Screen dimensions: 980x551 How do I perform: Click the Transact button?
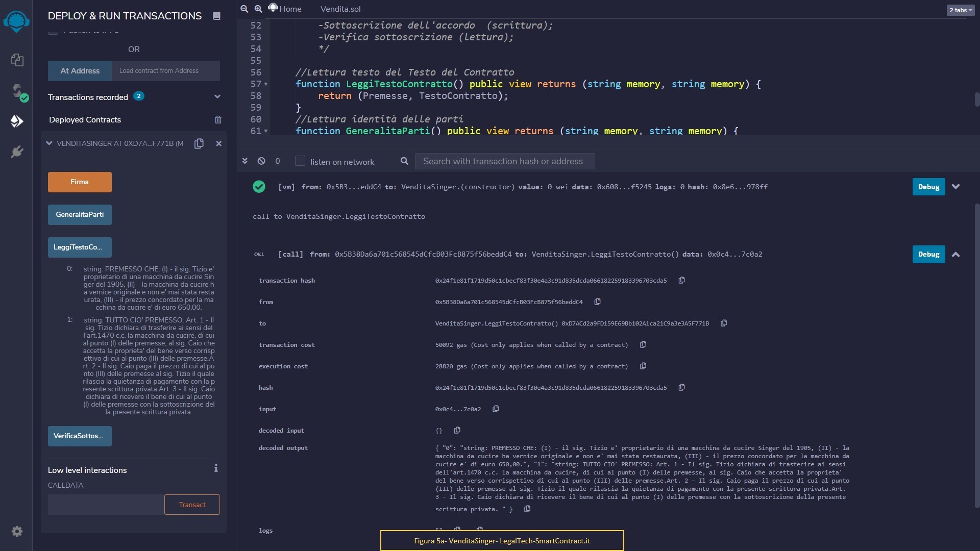192,505
